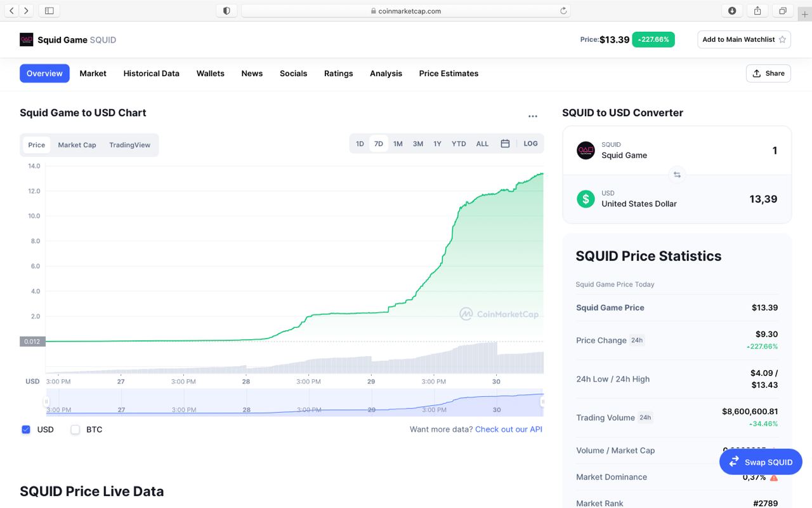Click the Safari address bar
The image size is (812, 508).
[406, 11]
